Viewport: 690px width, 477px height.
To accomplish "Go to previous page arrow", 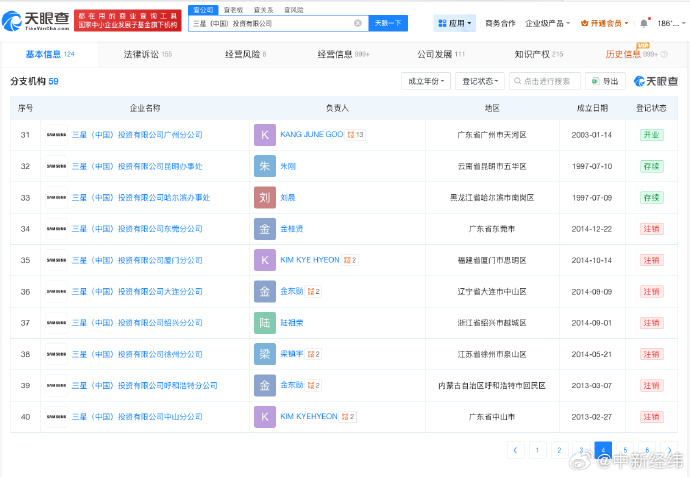I will coord(515,450).
